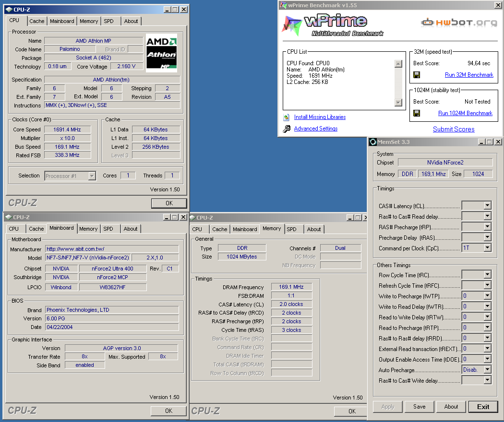Expand Ras# to Cas# Read delay dropdown
This screenshot has width=504, height=422.
point(488,216)
